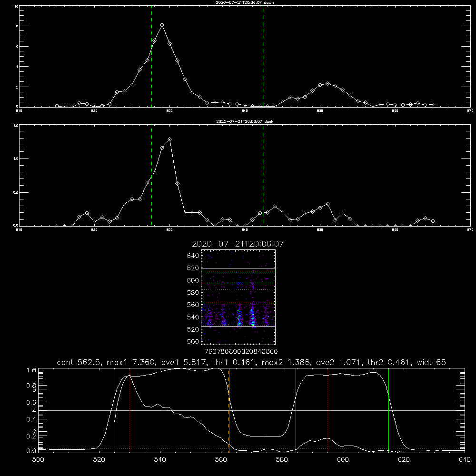
Task: Click the '640' label on bottom plot x-axis
Action: 465,460
